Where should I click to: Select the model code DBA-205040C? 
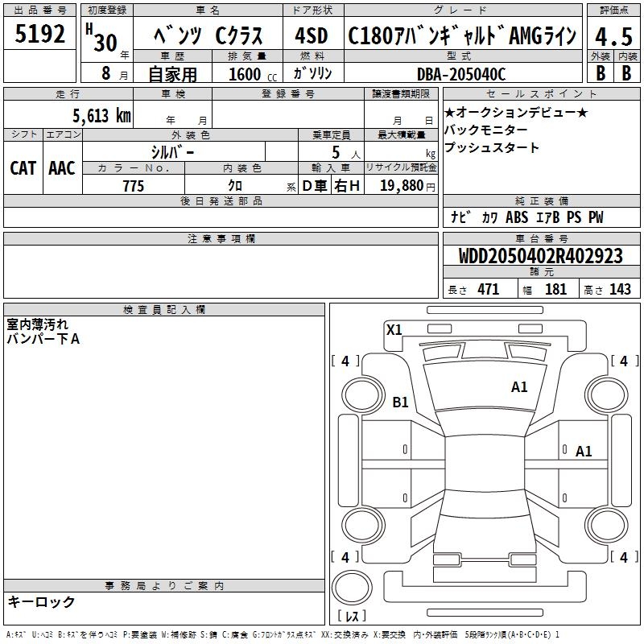[461, 74]
